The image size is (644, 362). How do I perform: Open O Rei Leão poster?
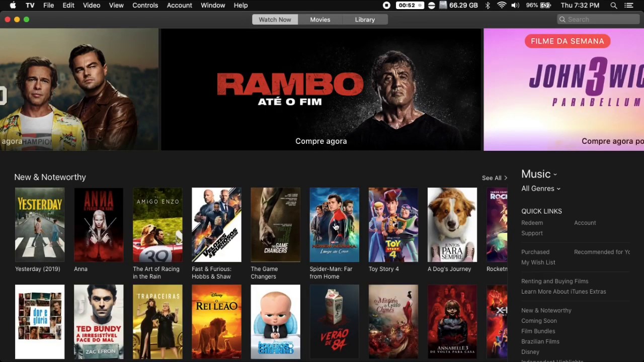coord(216,322)
